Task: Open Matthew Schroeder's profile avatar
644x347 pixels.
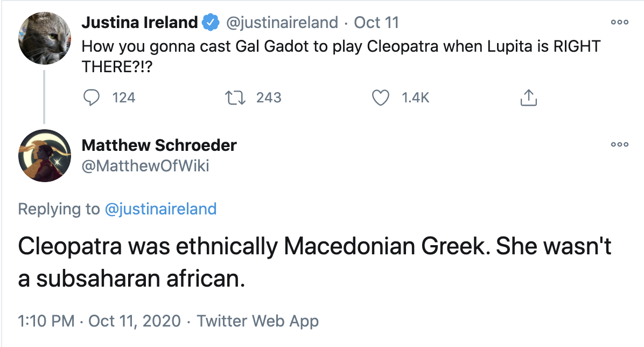Action: coord(44,156)
